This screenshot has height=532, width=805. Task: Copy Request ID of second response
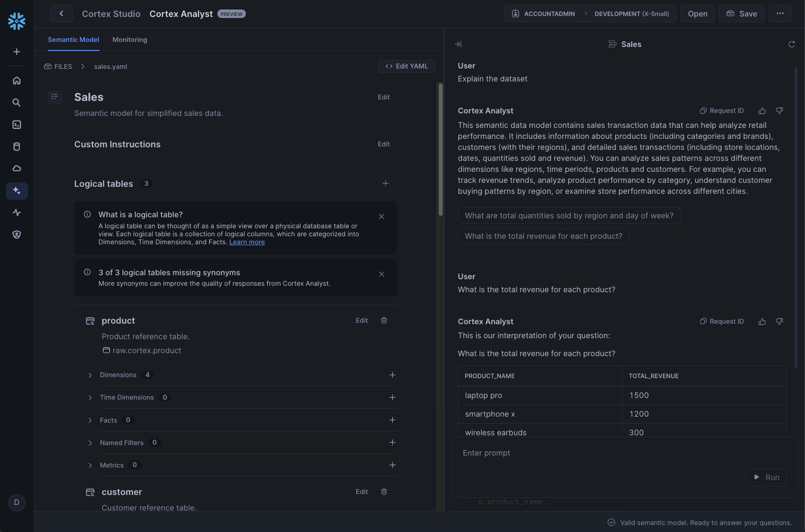[x=722, y=322]
